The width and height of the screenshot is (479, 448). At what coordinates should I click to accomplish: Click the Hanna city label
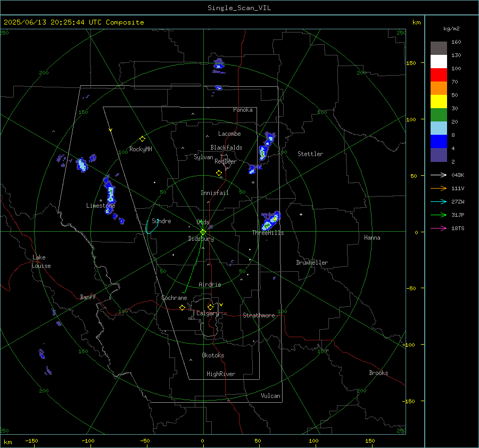(372, 238)
